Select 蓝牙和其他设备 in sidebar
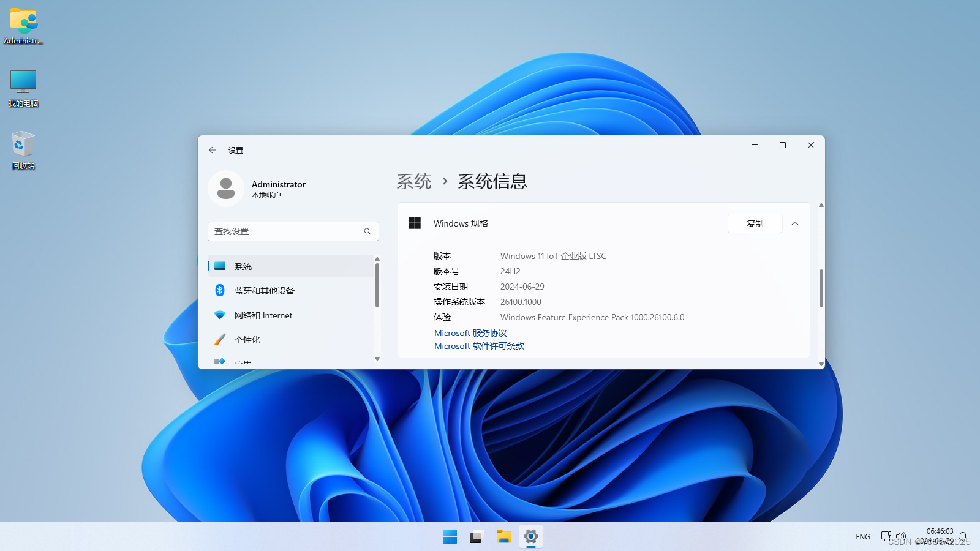The width and height of the screenshot is (980, 551). [290, 291]
